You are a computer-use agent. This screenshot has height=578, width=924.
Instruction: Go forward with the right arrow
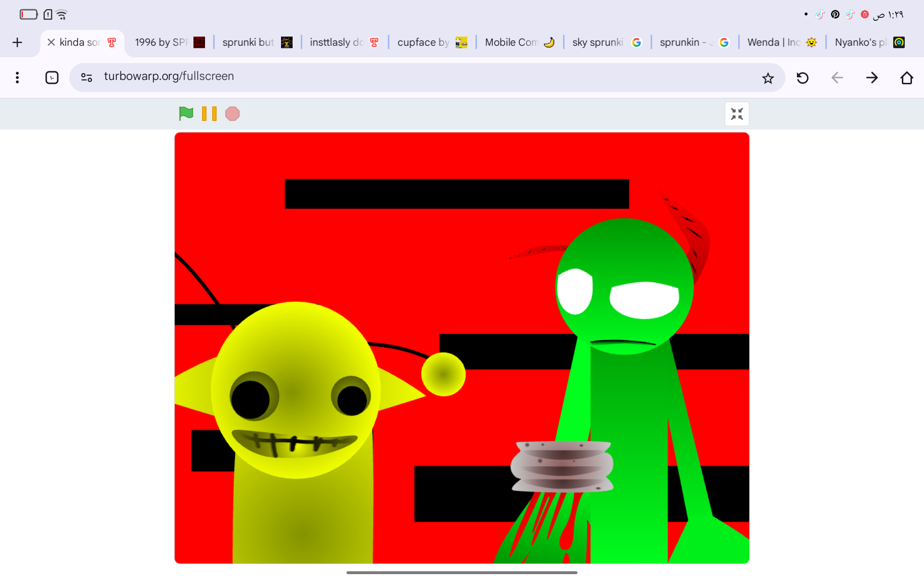coord(872,78)
